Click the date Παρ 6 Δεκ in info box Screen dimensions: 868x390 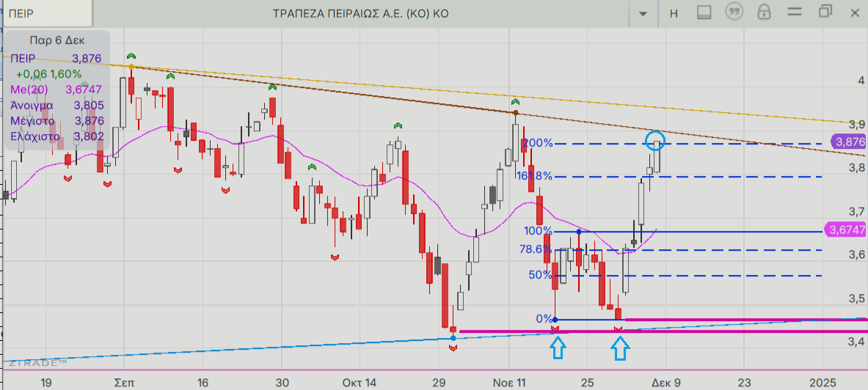(57, 40)
